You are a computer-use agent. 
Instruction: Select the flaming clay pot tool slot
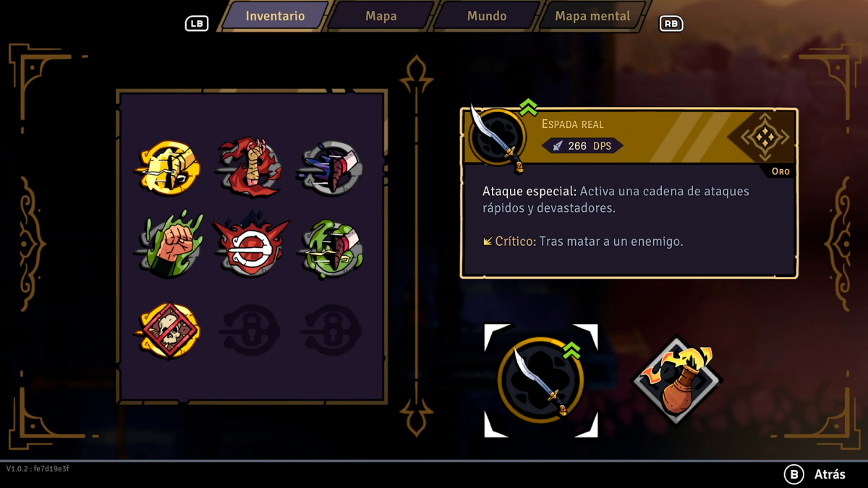click(x=677, y=380)
